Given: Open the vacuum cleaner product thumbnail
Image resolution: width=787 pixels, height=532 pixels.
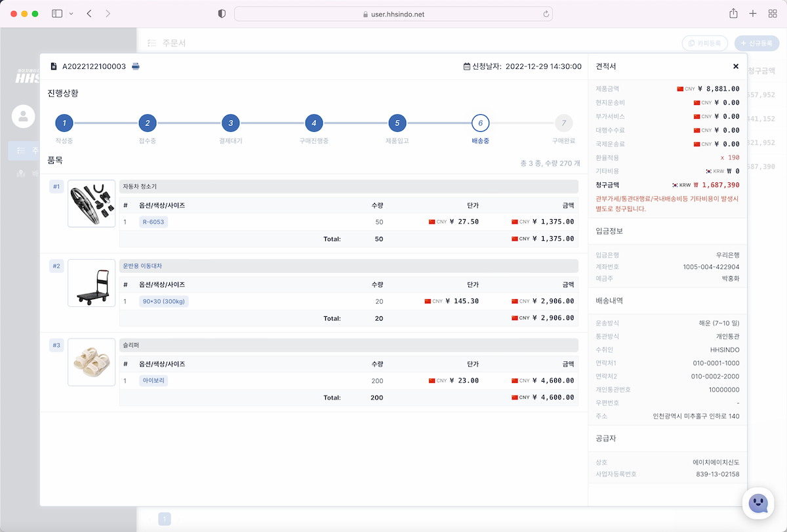Looking at the screenshot, I should (91, 203).
